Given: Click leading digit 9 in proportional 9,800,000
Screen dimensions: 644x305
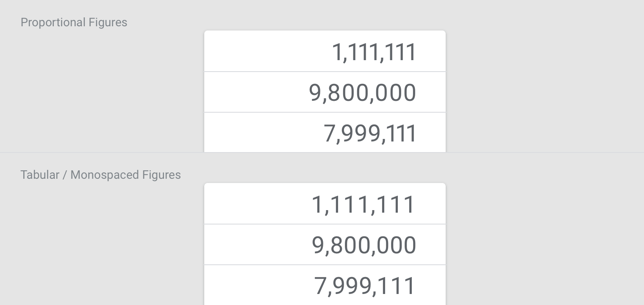Looking at the screenshot, I should 315,92.
